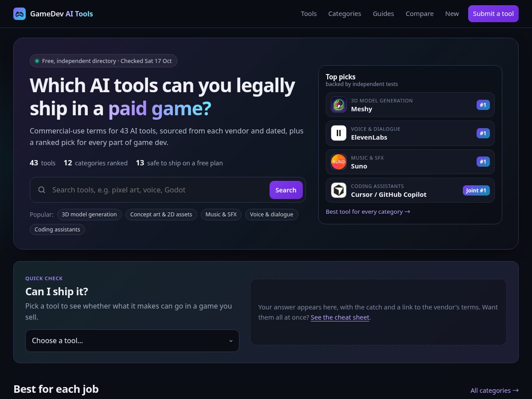Click the 12 categories ranked stat

pos(95,163)
